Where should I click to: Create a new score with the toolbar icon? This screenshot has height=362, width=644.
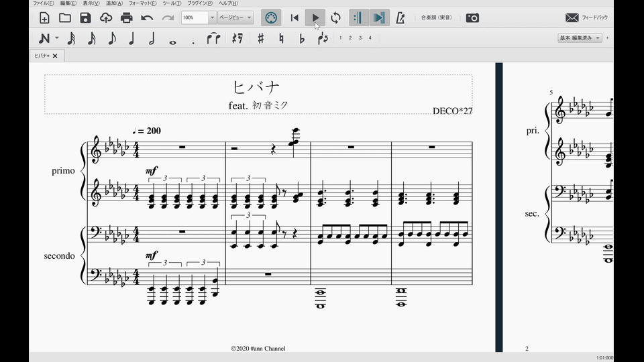[44, 17]
